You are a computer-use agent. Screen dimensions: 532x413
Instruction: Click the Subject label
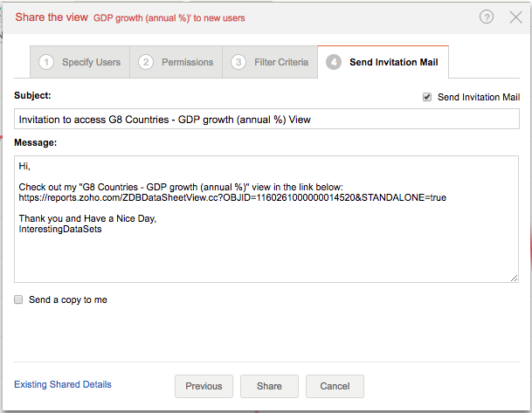[x=33, y=95]
